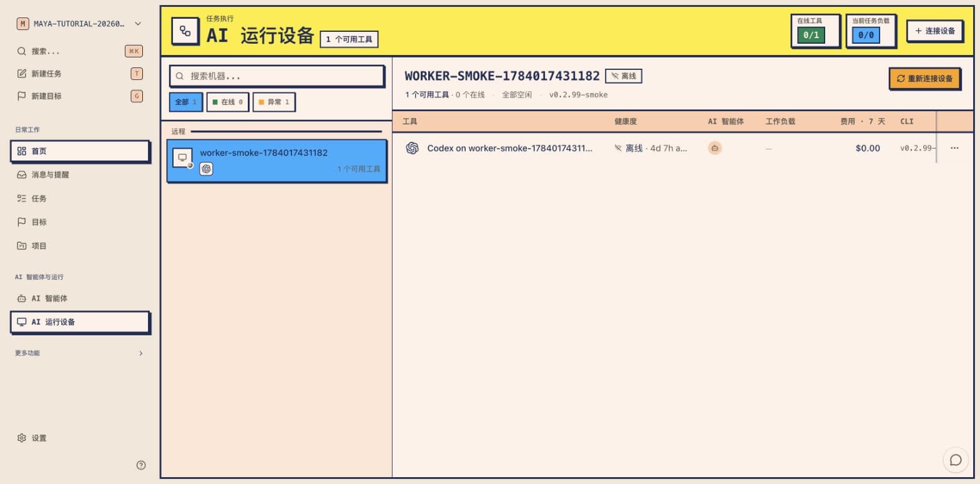
Task: Click the 全部空闲 status text
Action: 517,95
